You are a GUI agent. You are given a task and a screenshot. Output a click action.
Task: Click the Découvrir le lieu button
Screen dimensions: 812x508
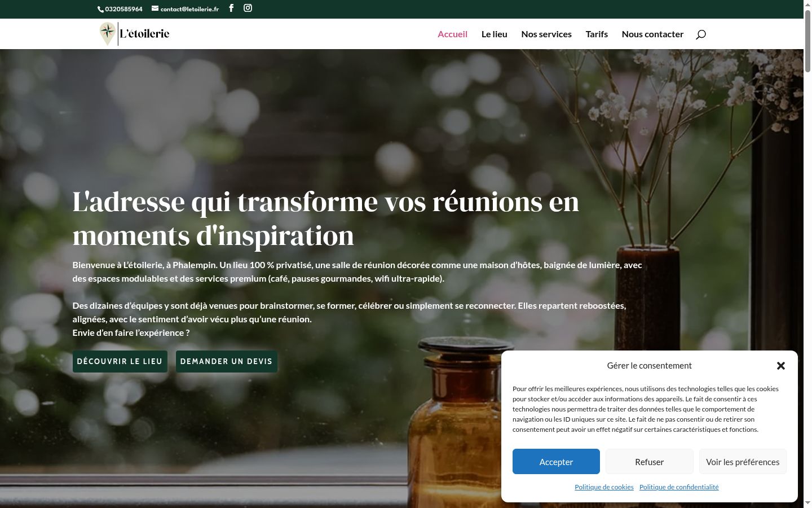point(120,361)
